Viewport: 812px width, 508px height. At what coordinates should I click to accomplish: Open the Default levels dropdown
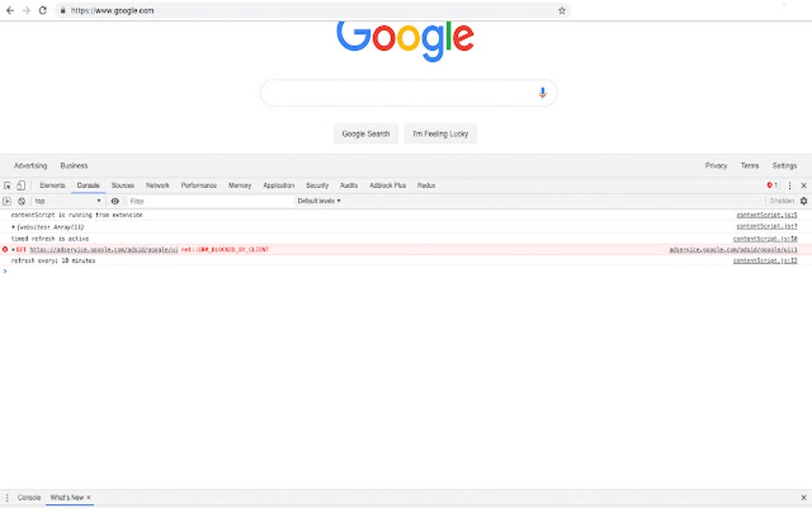[318, 201]
